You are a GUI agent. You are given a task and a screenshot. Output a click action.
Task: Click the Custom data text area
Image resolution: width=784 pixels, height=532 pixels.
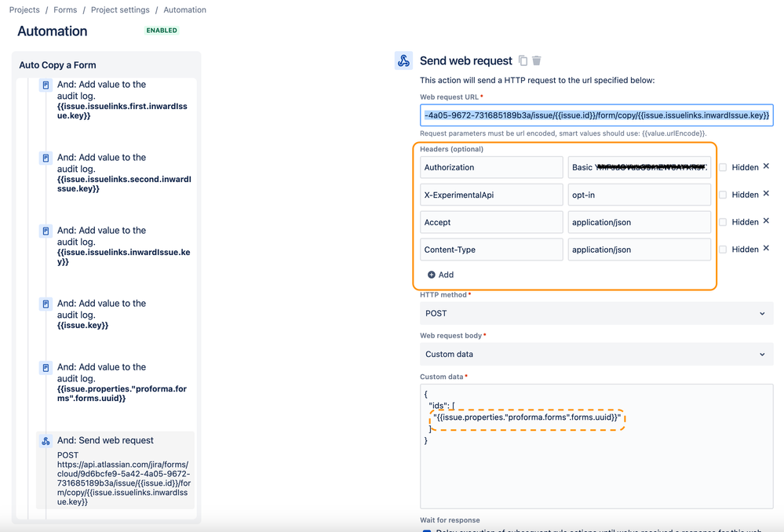click(x=596, y=446)
